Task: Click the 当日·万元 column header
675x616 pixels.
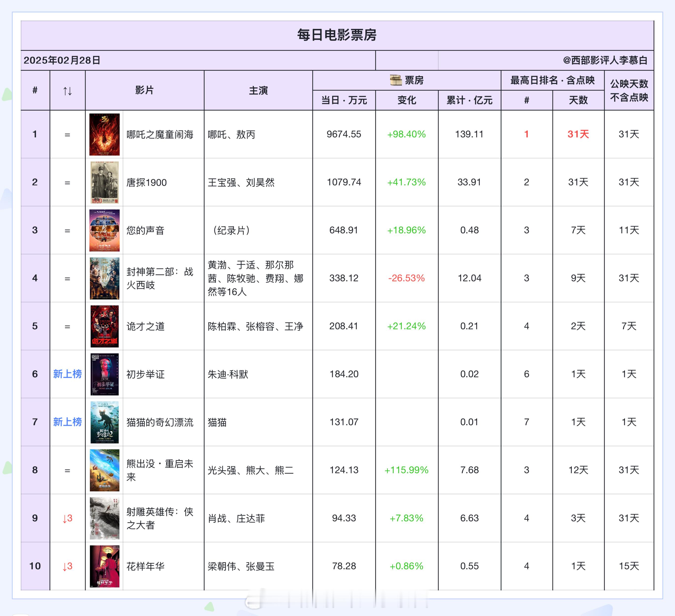Action: [344, 100]
